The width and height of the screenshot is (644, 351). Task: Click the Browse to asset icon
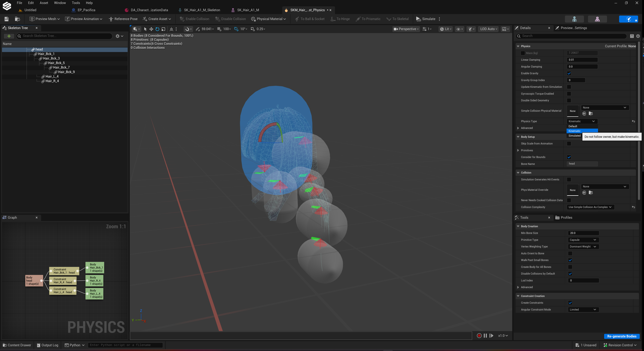(17, 19)
